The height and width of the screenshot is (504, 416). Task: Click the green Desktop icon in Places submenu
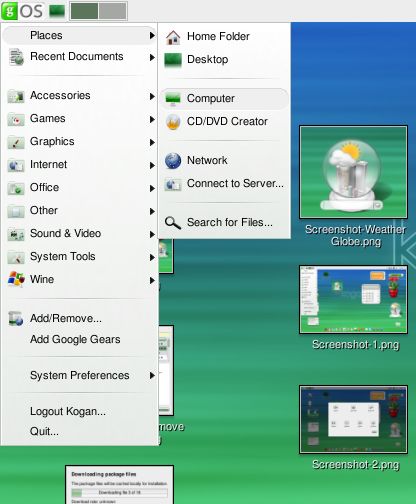173,60
